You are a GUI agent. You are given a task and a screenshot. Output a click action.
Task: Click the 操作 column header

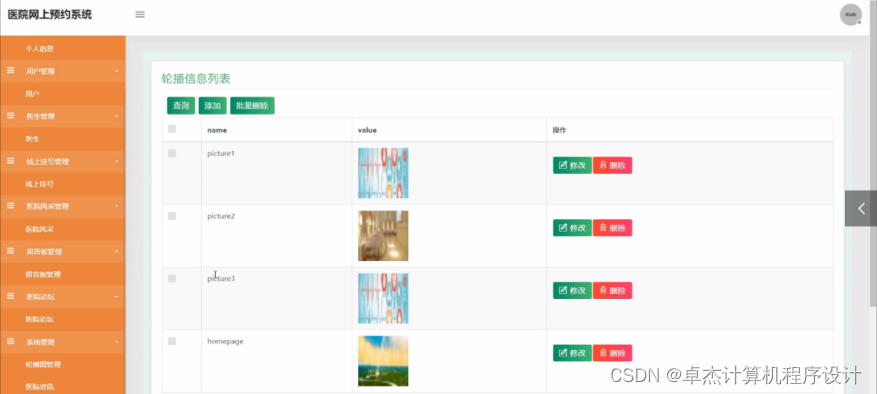(559, 130)
